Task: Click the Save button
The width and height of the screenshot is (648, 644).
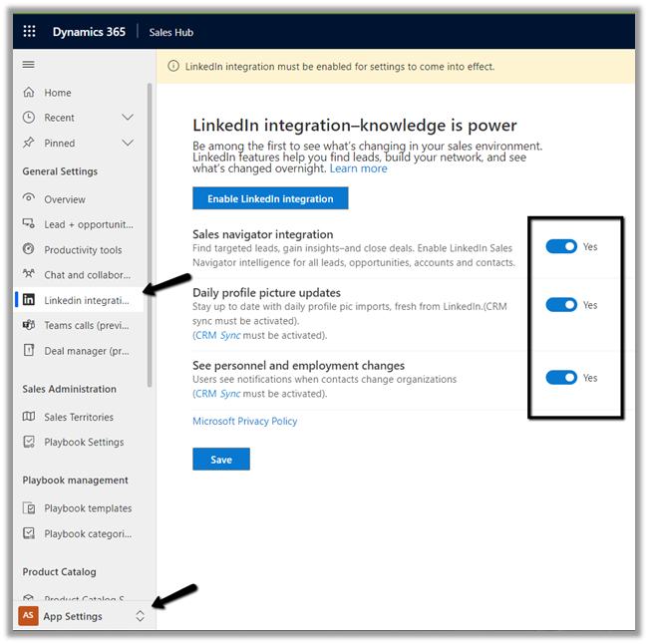Action: point(221,460)
